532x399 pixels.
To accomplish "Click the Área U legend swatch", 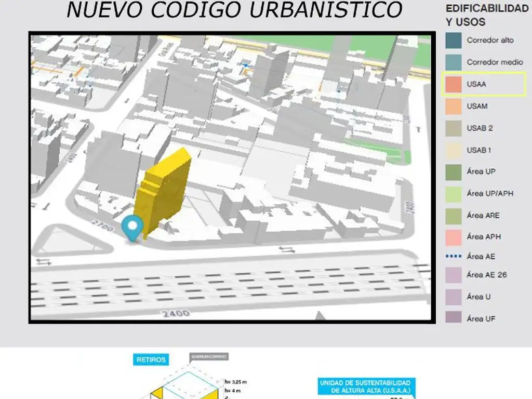I will (x=453, y=297).
